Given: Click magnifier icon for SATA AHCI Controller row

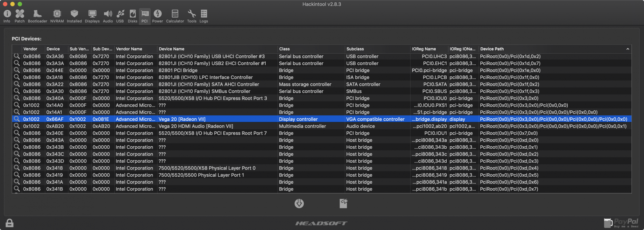Looking at the screenshot, I should coord(17,84).
